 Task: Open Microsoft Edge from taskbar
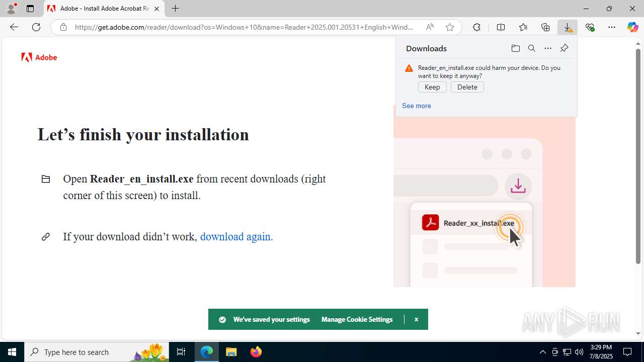tap(207, 352)
